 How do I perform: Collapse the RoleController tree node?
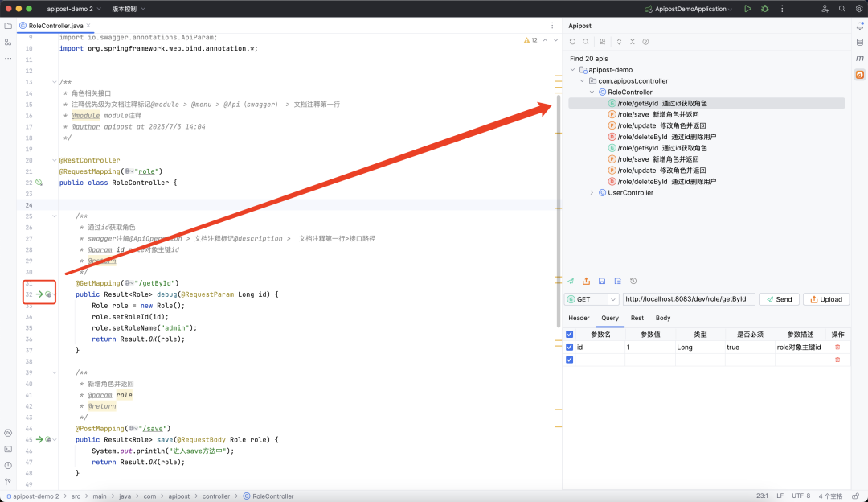point(592,92)
